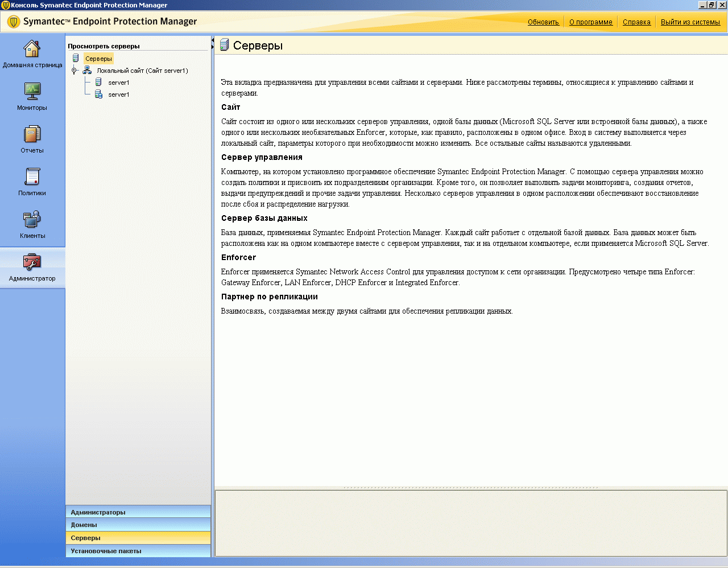Open Справка help link
728x568 pixels.
tap(636, 22)
